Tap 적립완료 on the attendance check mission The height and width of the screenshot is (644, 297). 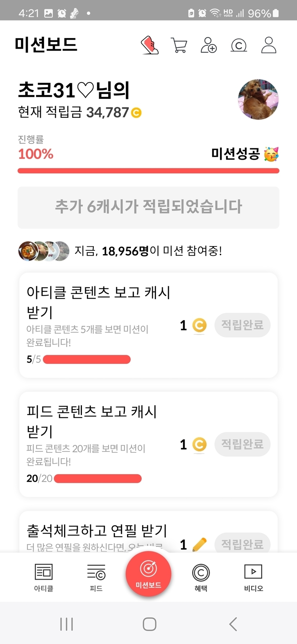click(242, 544)
